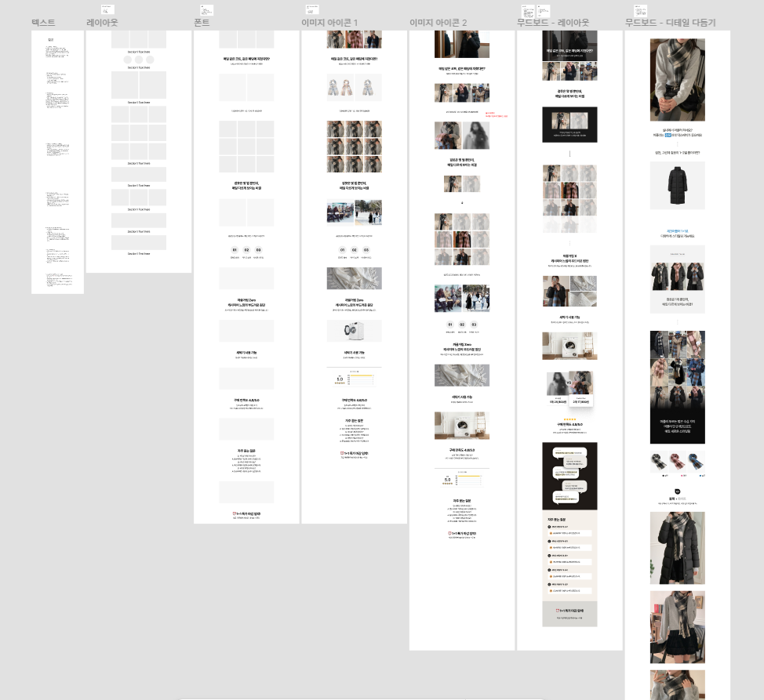Viewport: 764px width, 700px height.
Task: Select the gold star rating in 무드보드 - 레이아웃
Action: click(569, 419)
